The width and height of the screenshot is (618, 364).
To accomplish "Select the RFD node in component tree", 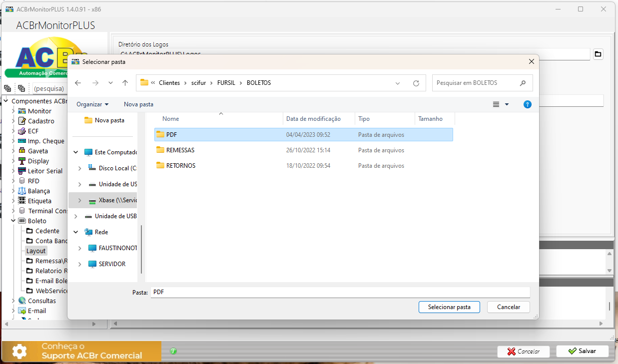I will click(x=33, y=181).
